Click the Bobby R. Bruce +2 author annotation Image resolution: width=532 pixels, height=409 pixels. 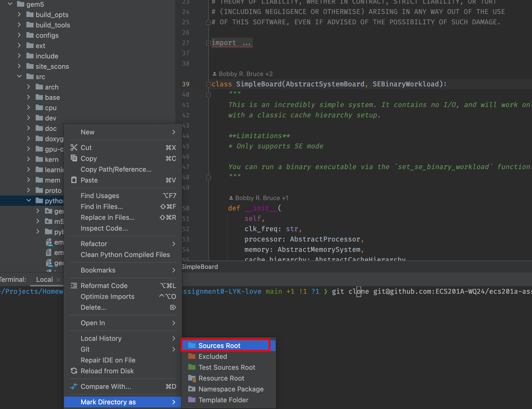point(242,74)
